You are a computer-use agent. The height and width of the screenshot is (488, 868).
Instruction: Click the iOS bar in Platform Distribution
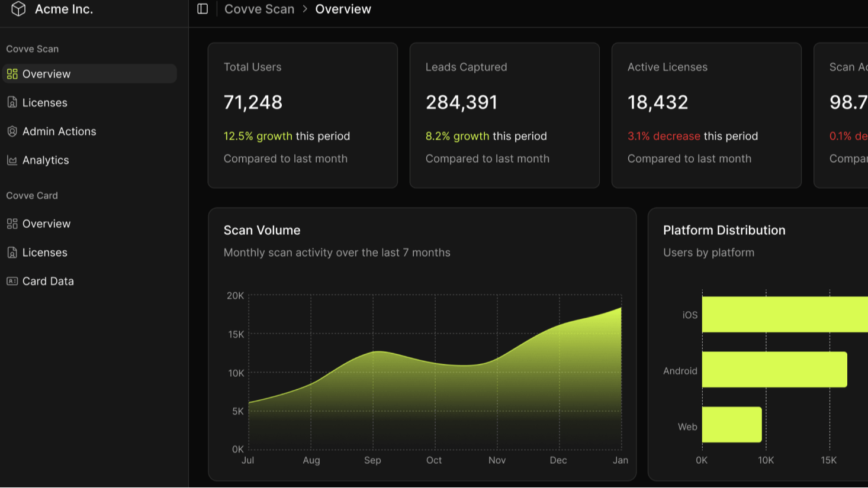(x=785, y=315)
